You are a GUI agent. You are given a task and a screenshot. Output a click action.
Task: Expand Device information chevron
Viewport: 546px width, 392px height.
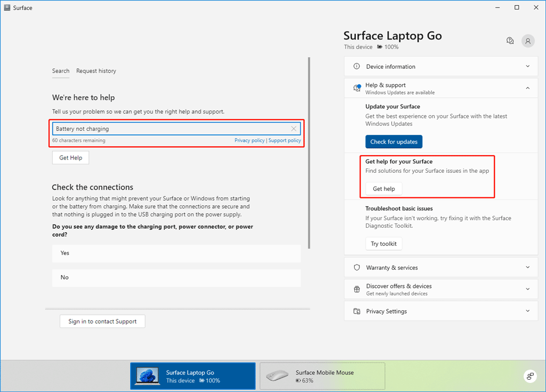point(527,66)
